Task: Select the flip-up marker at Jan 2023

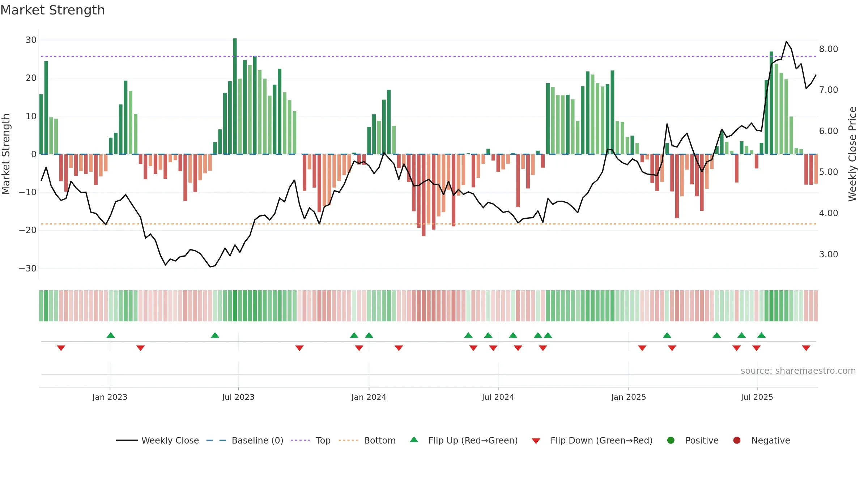Action: 111,335
